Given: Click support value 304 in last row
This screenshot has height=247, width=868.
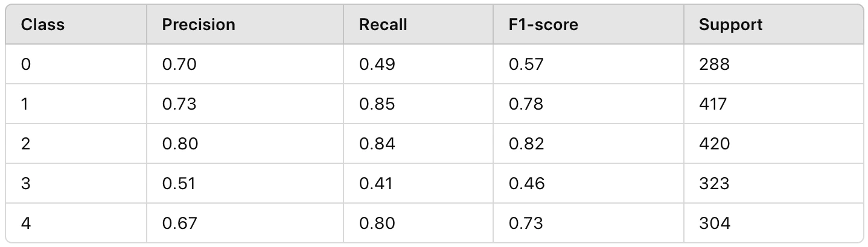Looking at the screenshot, I should 715,223.
